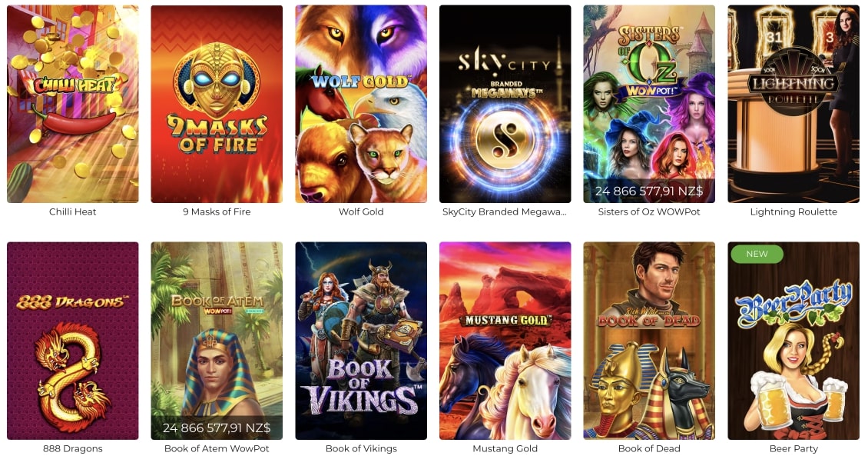Click the 'Wolf Gold' title text
Viewport: 868px width, 456px height.
(x=361, y=211)
